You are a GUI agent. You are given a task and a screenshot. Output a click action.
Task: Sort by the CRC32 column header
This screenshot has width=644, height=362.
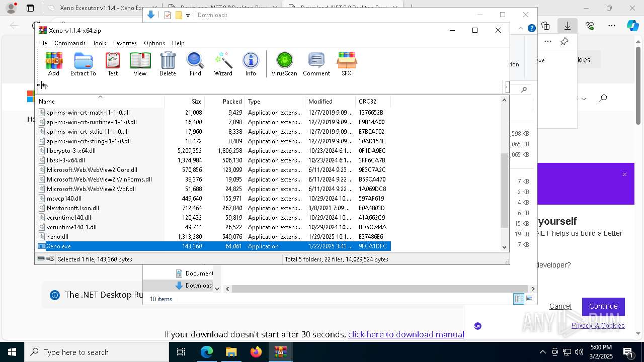click(373, 101)
